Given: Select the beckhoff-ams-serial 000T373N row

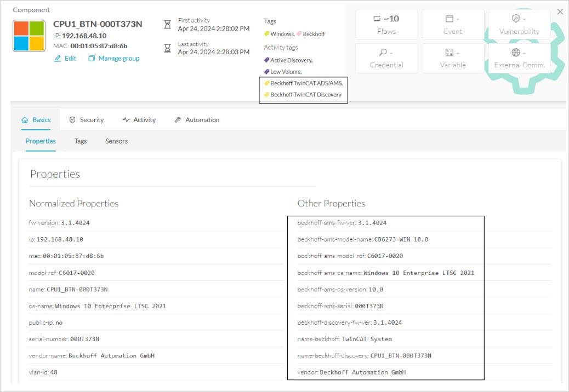Looking at the screenshot, I should click(425, 306).
